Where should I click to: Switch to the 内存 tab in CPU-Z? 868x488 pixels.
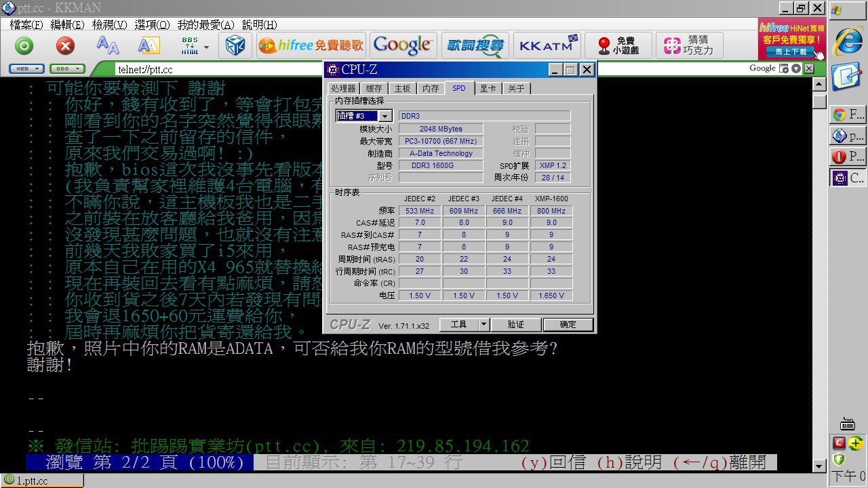click(x=431, y=89)
